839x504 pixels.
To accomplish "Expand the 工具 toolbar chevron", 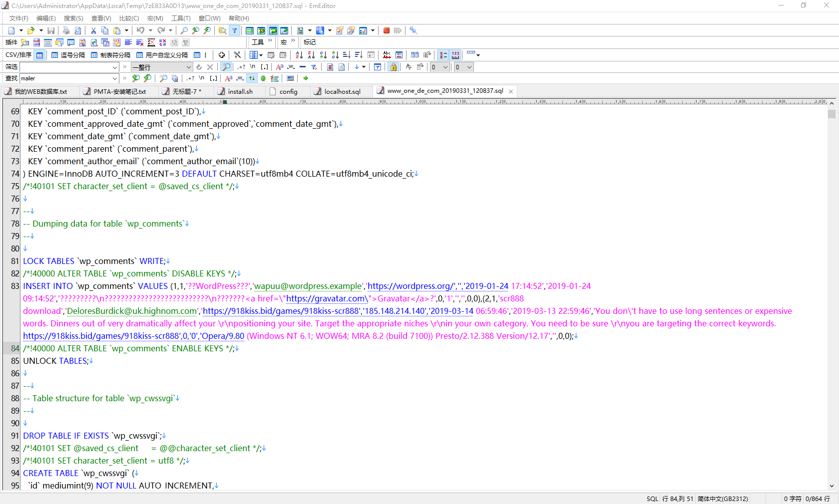I will (x=270, y=41).
